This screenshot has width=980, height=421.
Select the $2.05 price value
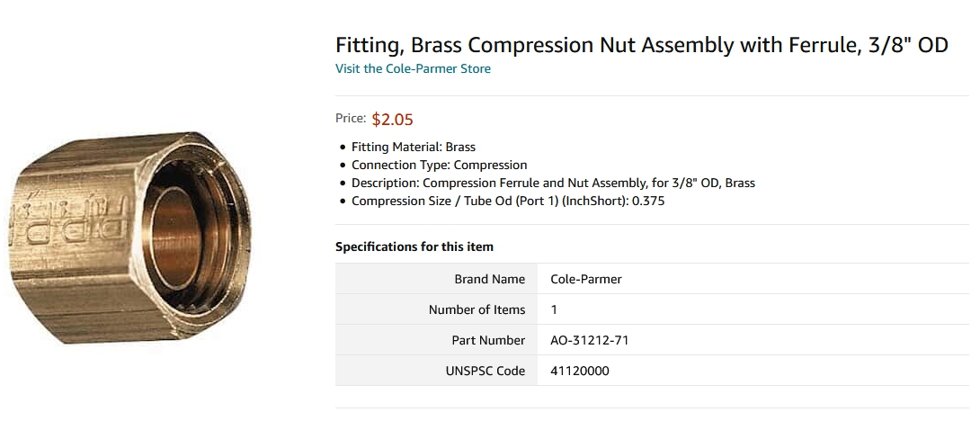pyautogui.click(x=393, y=119)
